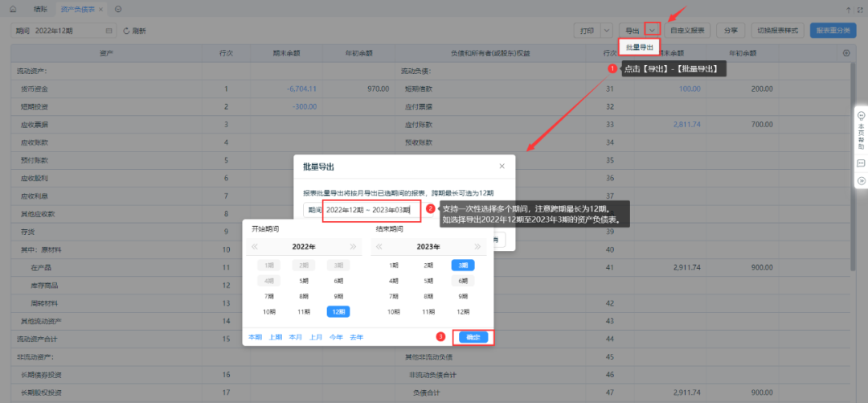Click the 负债和所有者(或股东)权益 column header
Viewport: 868px width, 403px height.
pos(490,53)
